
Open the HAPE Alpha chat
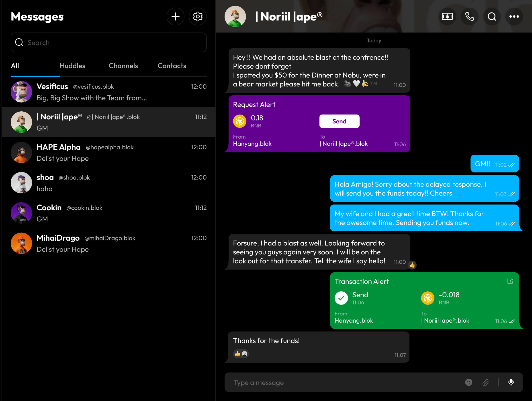[108, 153]
